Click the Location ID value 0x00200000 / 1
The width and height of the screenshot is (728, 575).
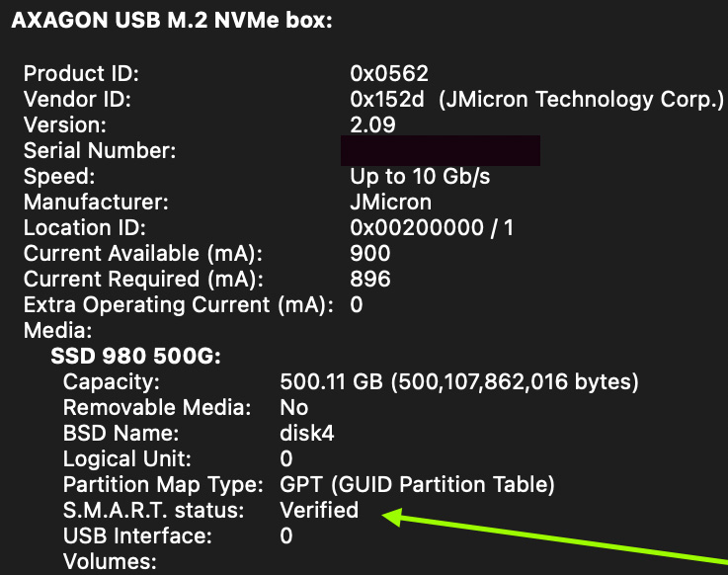click(x=432, y=228)
